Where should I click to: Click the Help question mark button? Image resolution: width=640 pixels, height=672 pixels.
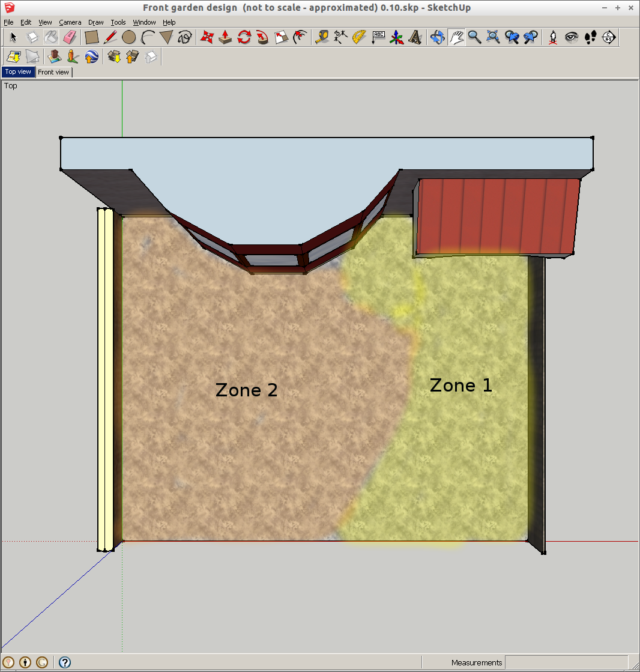[x=64, y=662]
